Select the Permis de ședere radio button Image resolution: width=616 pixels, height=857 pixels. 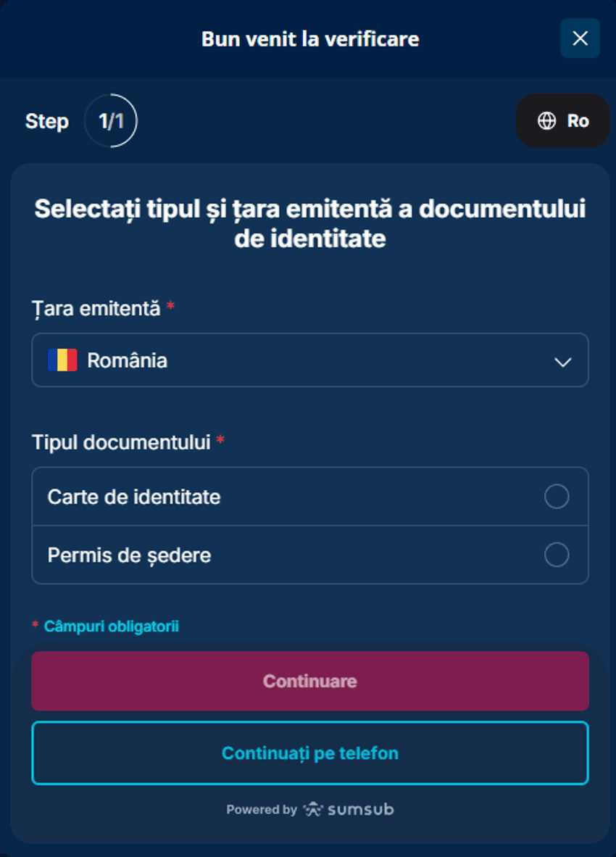(557, 555)
